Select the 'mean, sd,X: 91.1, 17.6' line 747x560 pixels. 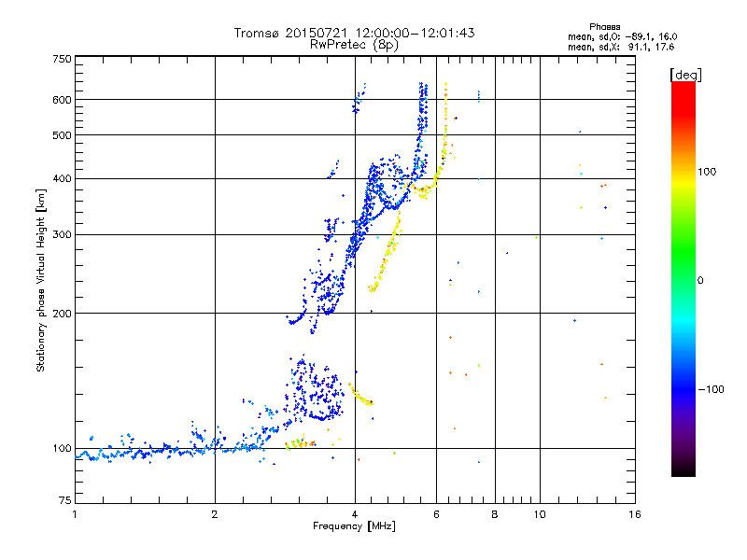(621, 48)
